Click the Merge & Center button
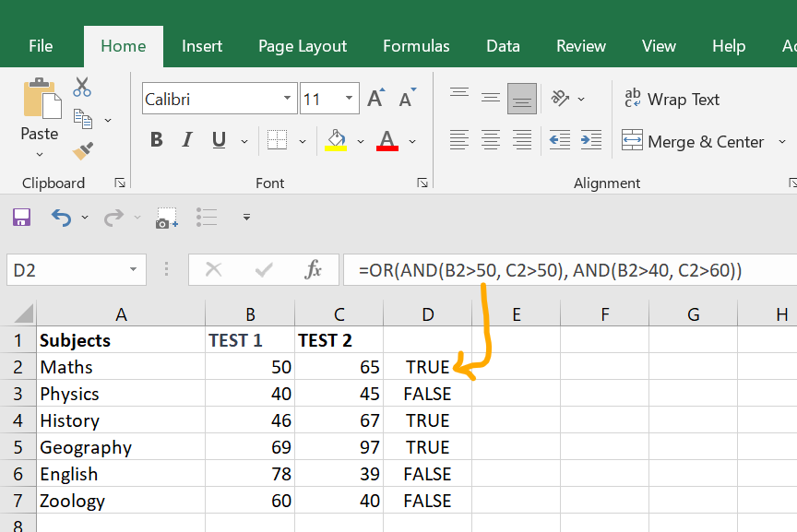The width and height of the screenshot is (797, 532). tap(694, 141)
